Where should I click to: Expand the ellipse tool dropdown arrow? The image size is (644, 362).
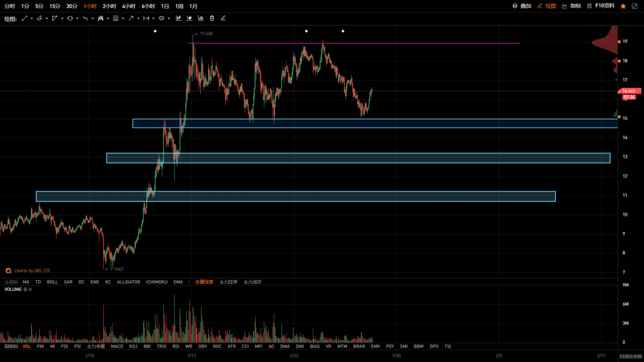tap(77, 18)
